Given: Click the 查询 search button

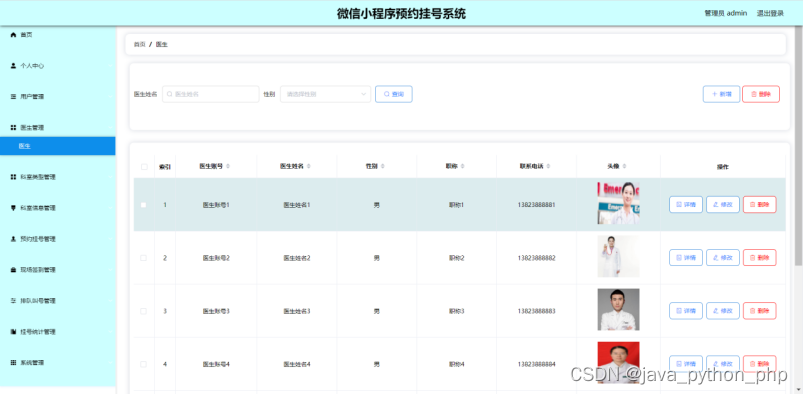Looking at the screenshot, I should [x=394, y=94].
